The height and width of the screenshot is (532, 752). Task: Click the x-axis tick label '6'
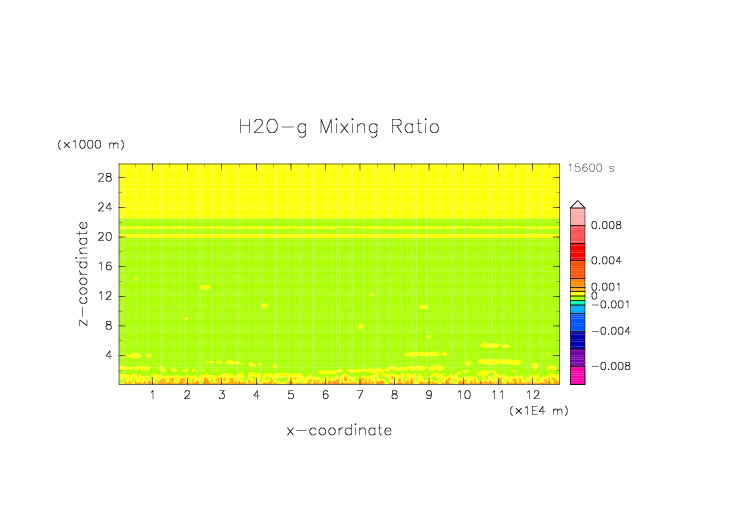tap(325, 396)
